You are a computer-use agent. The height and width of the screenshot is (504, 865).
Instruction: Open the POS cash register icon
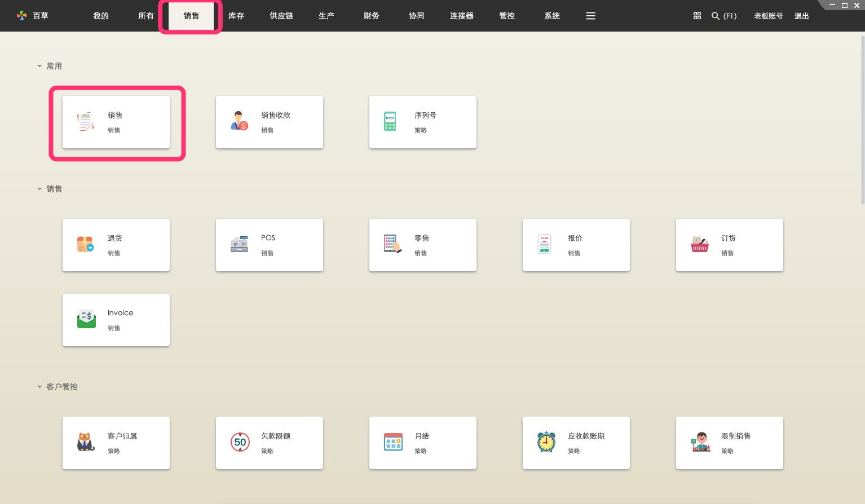click(239, 245)
